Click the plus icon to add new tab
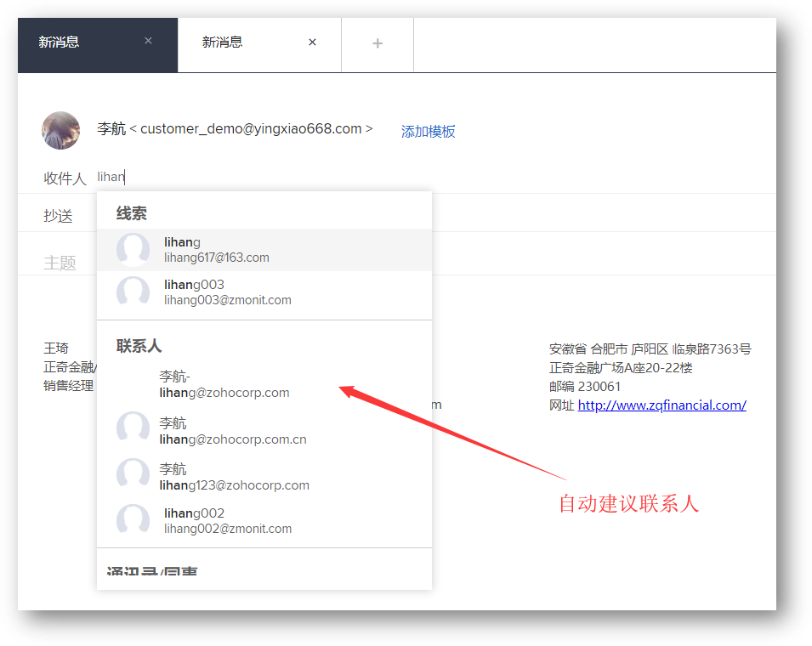This screenshot has width=812, height=646. 378,44
